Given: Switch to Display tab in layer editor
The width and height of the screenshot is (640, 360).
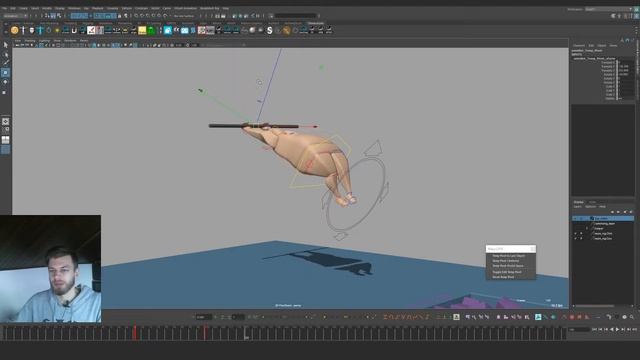Looking at the screenshot, I should (x=579, y=202).
